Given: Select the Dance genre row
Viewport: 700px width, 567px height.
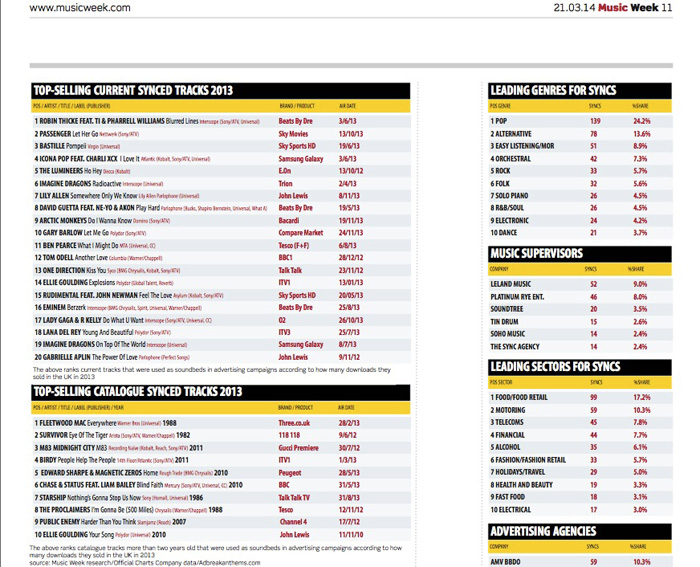Looking at the screenshot, I should pyautogui.click(x=579, y=233).
